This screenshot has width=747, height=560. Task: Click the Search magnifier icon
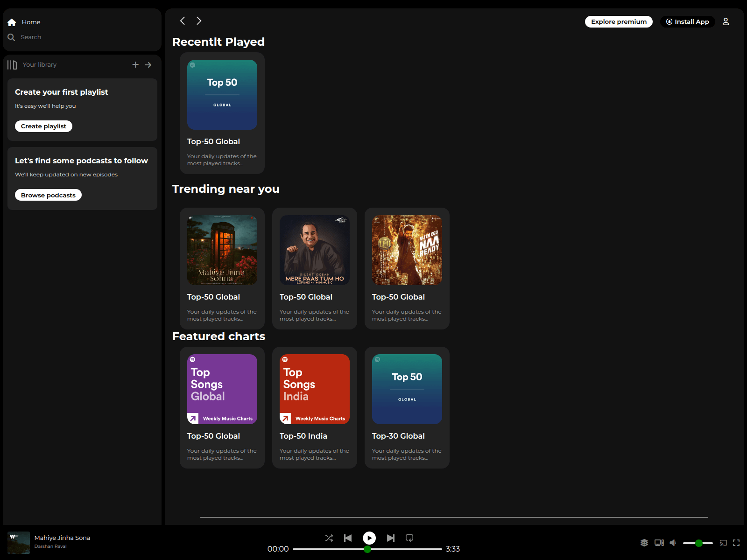11,37
